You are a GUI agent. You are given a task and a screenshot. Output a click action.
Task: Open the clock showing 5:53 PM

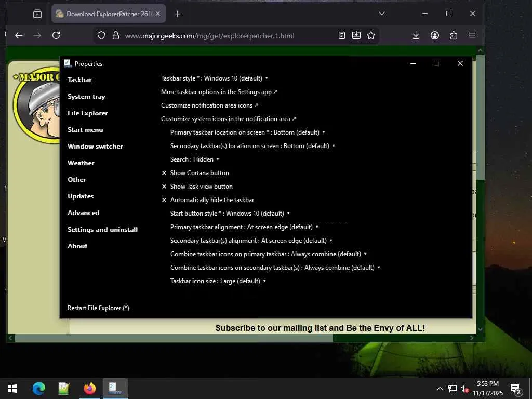487,389
